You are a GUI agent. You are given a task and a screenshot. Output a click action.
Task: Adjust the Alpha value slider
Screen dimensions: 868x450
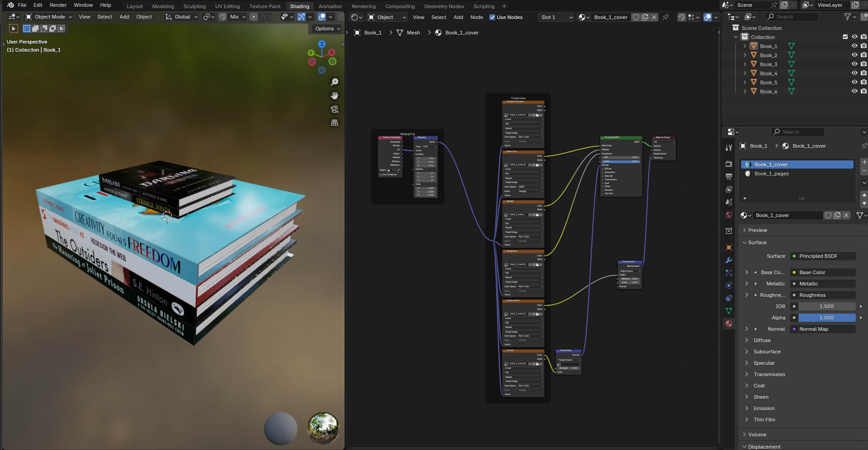[827, 318]
